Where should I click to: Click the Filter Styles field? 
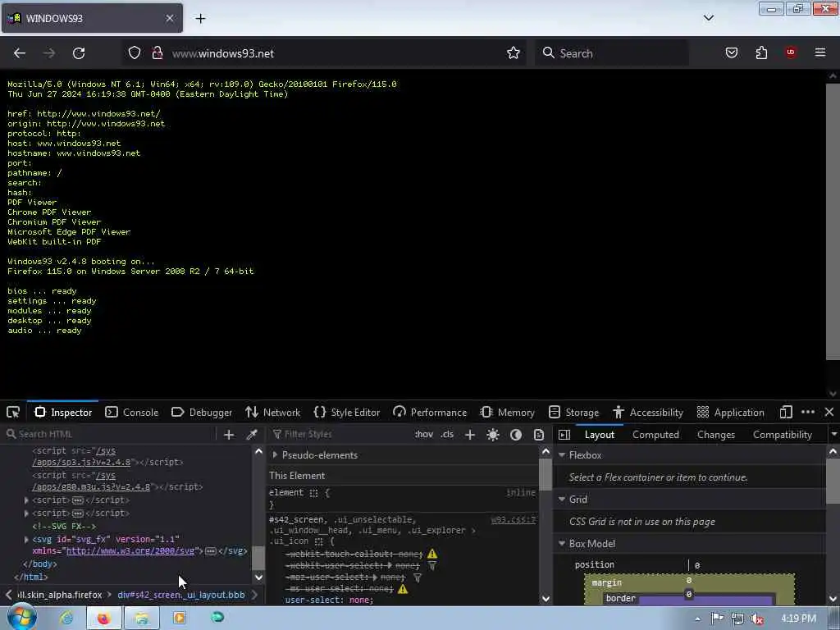pyautogui.click(x=340, y=434)
